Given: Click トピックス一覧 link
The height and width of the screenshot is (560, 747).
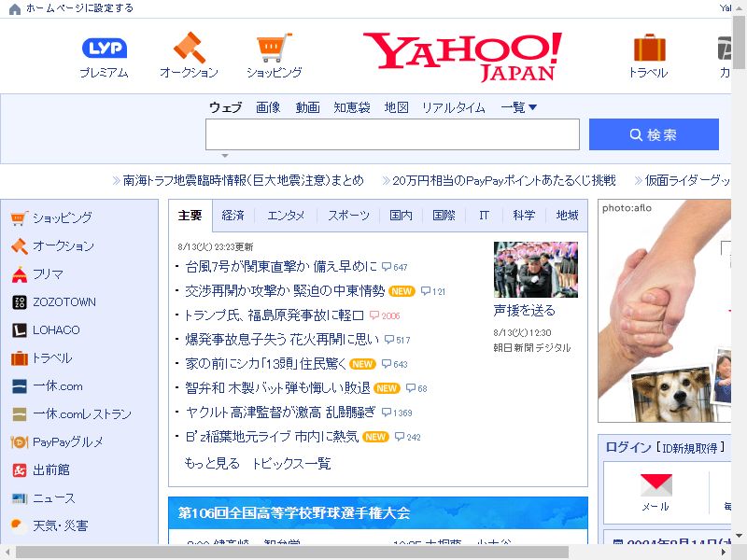Looking at the screenshot, I should [290, 463].
